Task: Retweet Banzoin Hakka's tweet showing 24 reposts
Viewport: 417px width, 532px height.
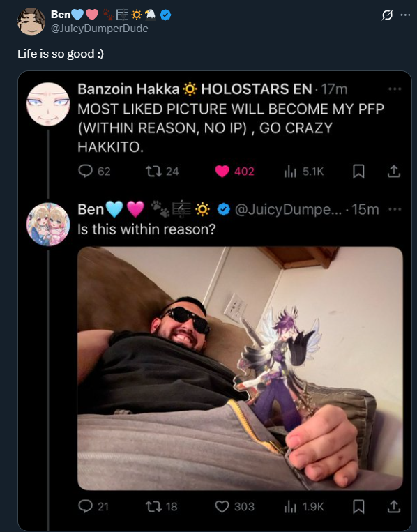Action: tap(162, 172)
